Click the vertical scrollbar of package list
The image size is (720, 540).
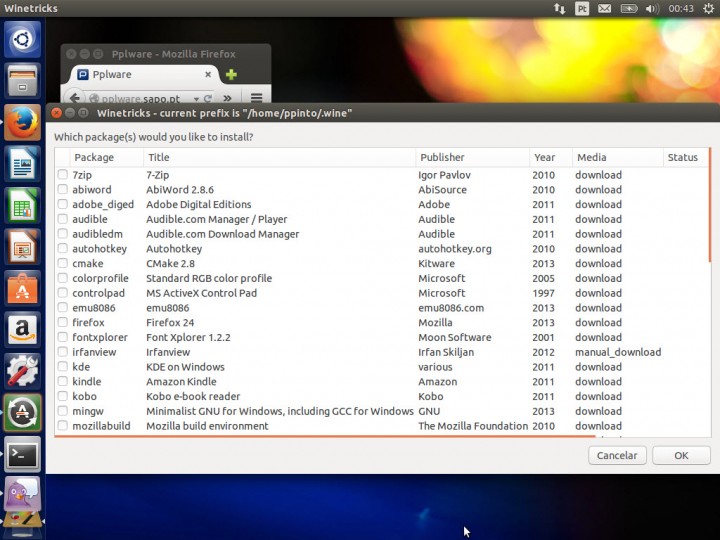[709, 205]
